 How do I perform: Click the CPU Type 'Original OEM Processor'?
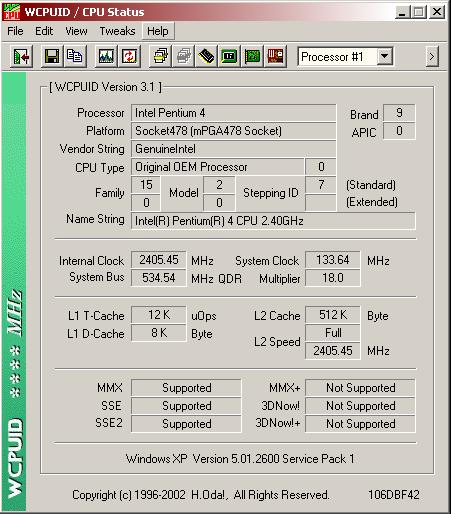pos(218,167)
